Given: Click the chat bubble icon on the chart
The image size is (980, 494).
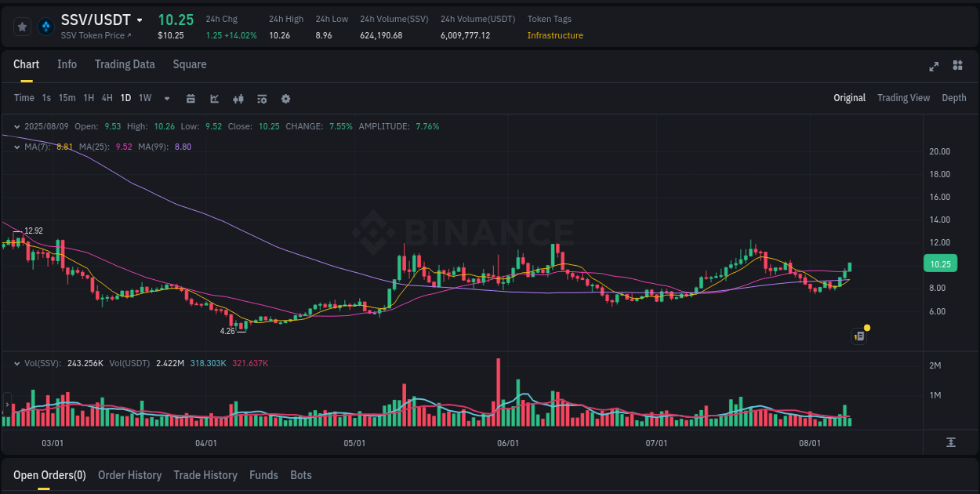Looking at the screenshot, I should (x=858, y=336).
